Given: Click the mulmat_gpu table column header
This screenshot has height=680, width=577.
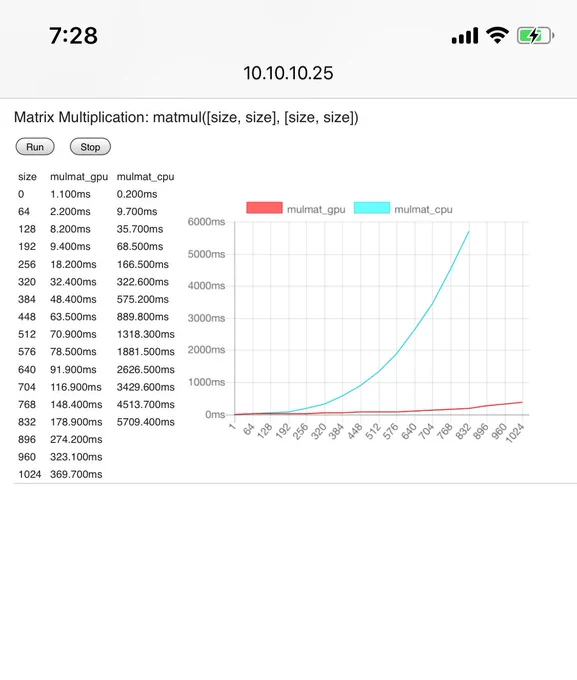Looking at the screenshot, I should click(x=79, y=177).
